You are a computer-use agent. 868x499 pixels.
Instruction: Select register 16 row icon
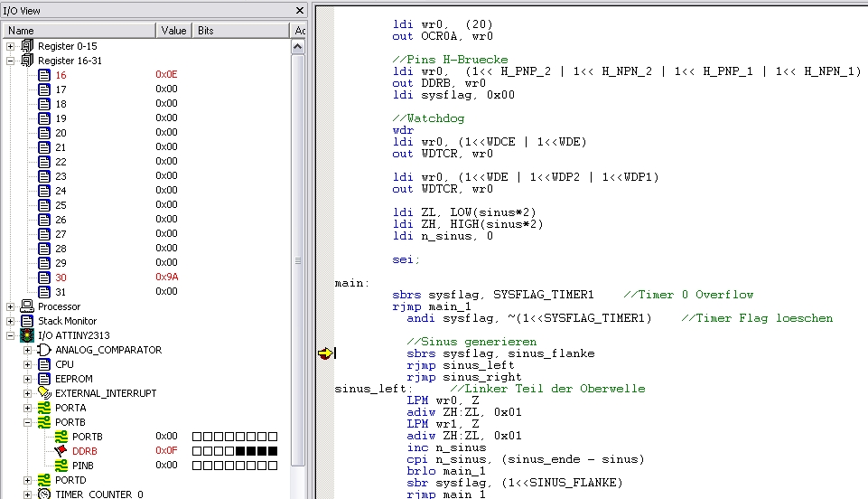pos(44,75)
